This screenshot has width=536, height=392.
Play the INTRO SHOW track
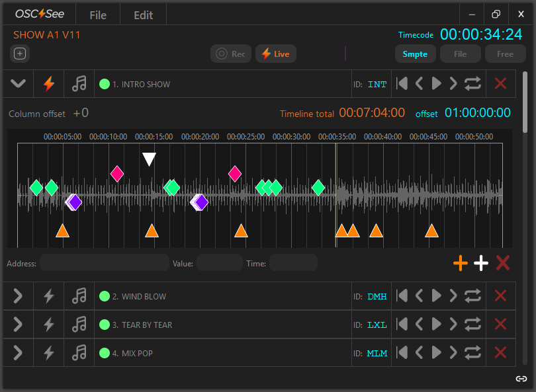[x=437, y=84]
